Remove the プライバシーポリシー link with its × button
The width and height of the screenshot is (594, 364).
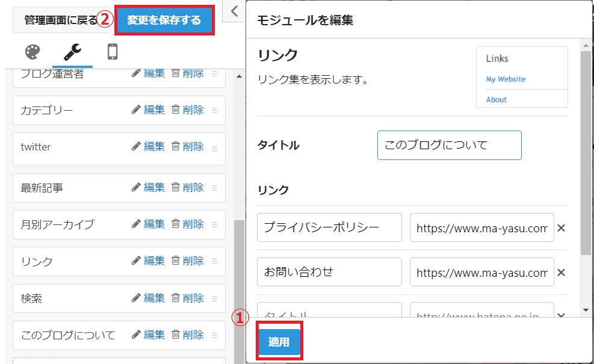pyautogui.click(x=561, y=227)
